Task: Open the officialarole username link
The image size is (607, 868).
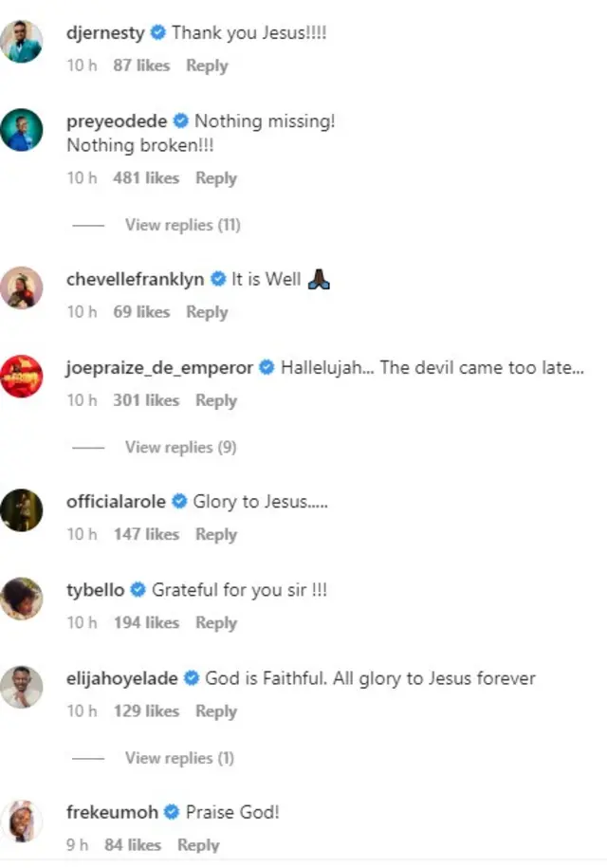Action: [116, 501]
